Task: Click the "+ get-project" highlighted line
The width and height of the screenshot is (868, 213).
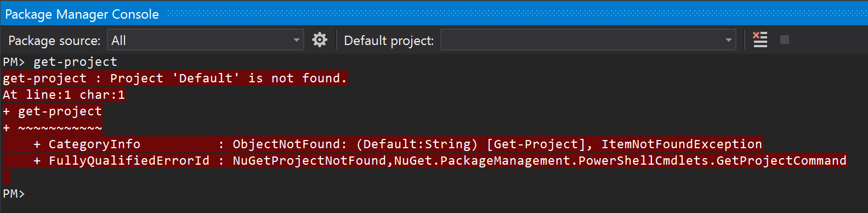Action: tap(53, 111)
